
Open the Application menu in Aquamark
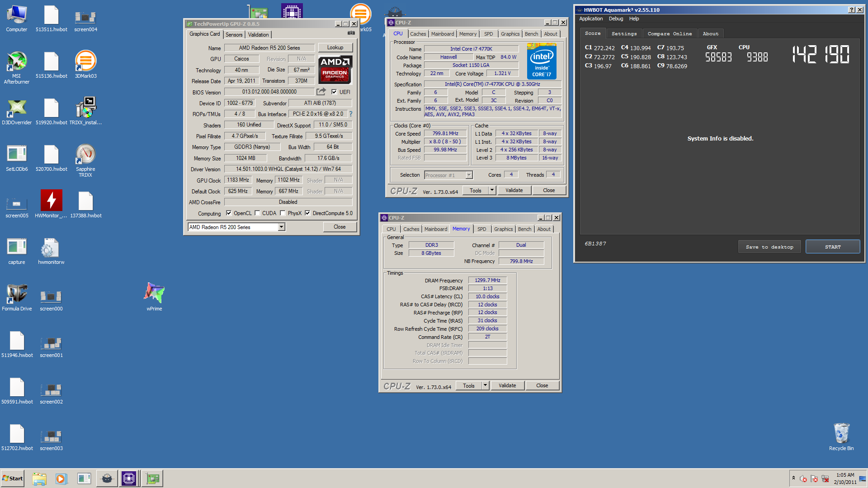591,19
